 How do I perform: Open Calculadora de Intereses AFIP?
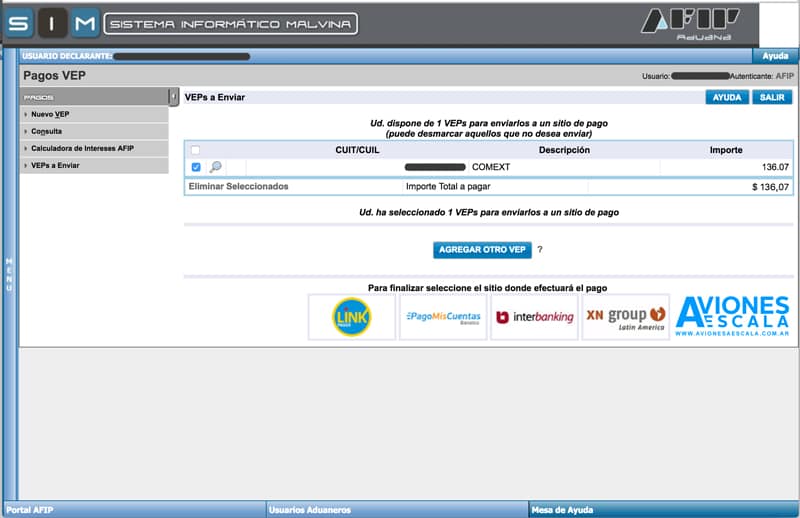94,148
